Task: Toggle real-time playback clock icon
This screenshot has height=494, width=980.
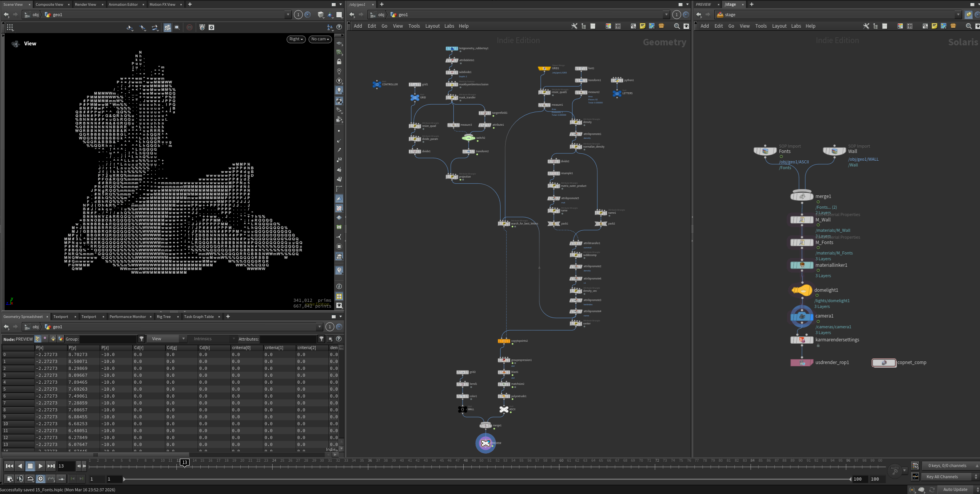Action: (41, 479)
